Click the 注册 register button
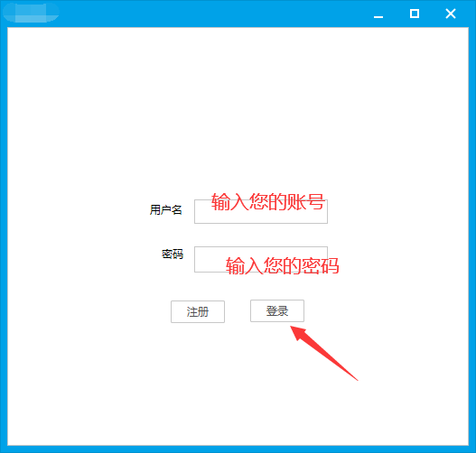Image resolution: width=476 pixels, height=453 pixels. (198, 311)
